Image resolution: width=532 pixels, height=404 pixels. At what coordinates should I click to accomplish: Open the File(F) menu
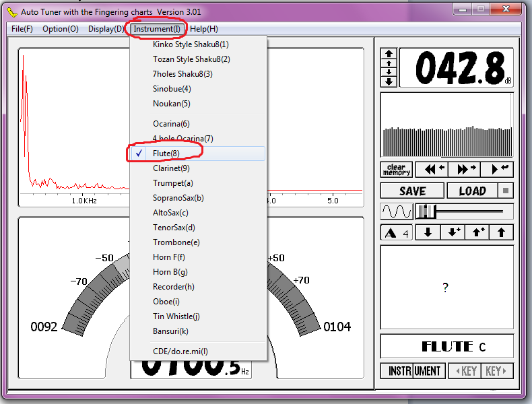click(22, 29)
